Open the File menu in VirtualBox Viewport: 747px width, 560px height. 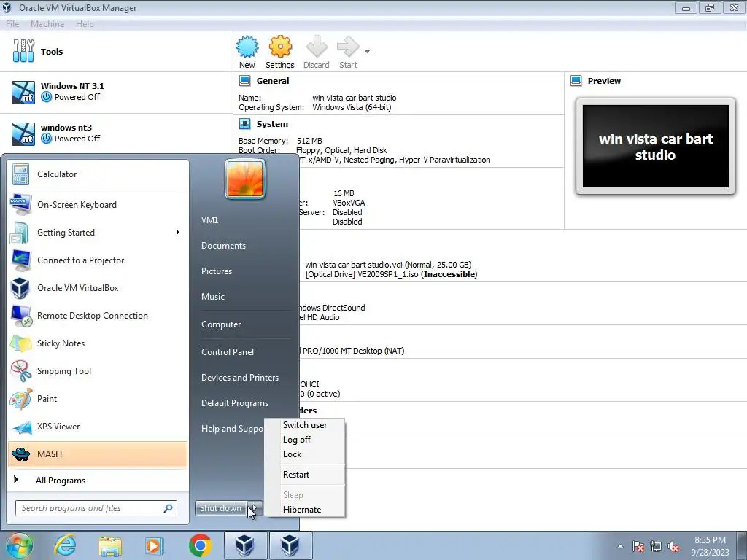[x=12, y=24]
